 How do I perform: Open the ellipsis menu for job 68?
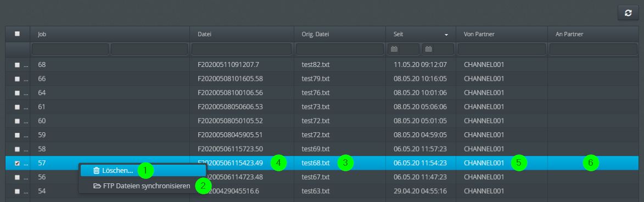[x=26, y=66]
